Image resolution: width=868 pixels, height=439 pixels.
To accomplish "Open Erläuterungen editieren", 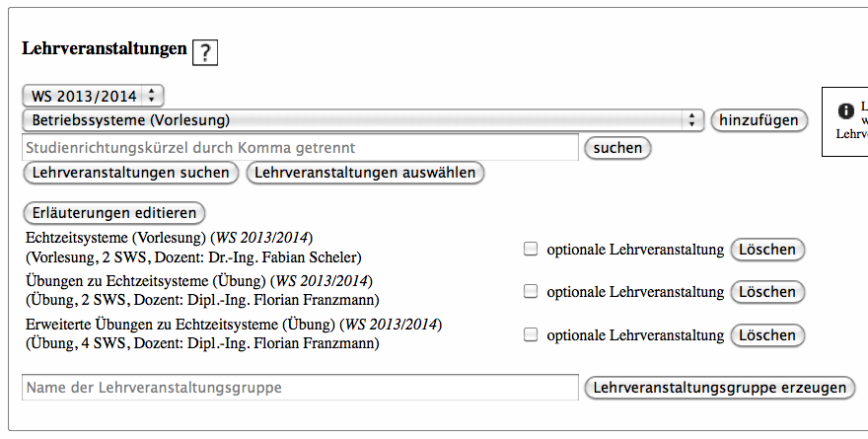I will pyautogui.click(x=113, y=213).
